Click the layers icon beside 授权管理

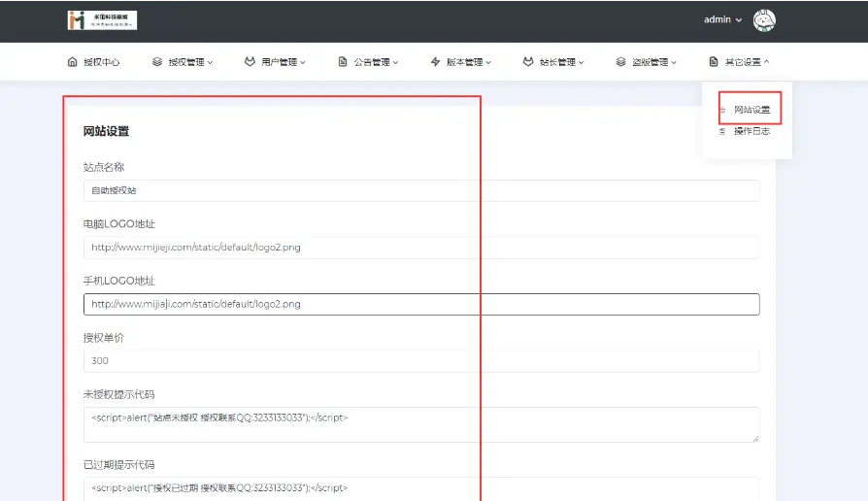coord(157,61)
